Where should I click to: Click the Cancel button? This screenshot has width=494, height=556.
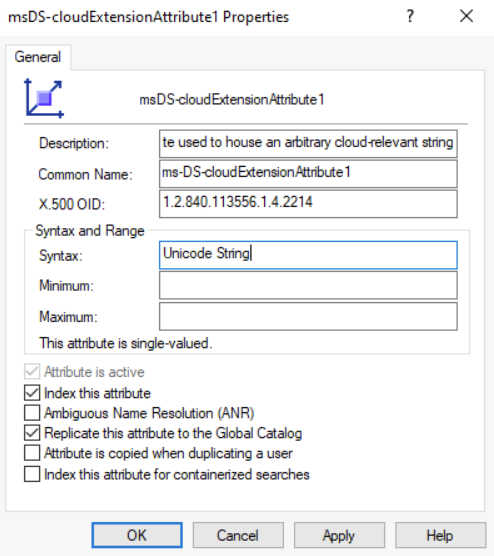(238, 535)
